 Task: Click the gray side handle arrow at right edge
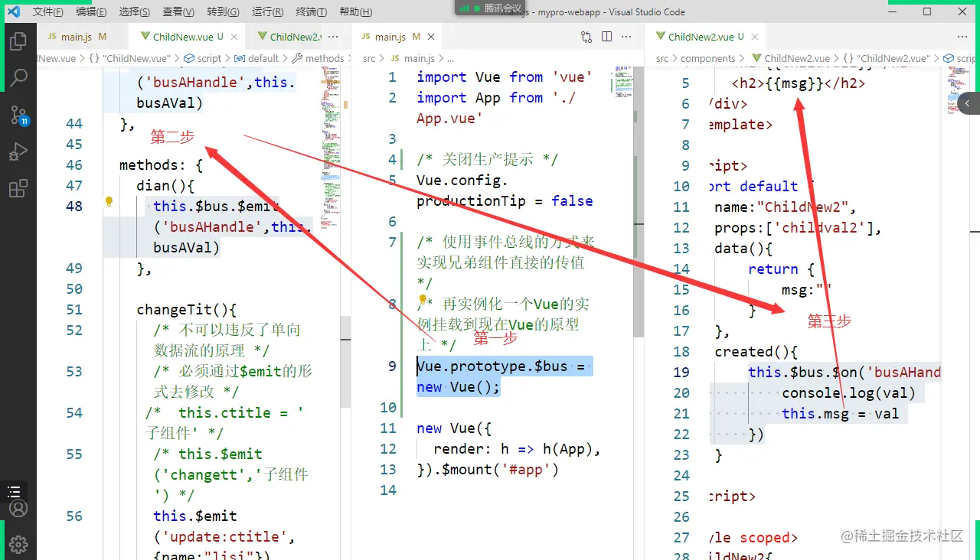[x=968, y=103]
